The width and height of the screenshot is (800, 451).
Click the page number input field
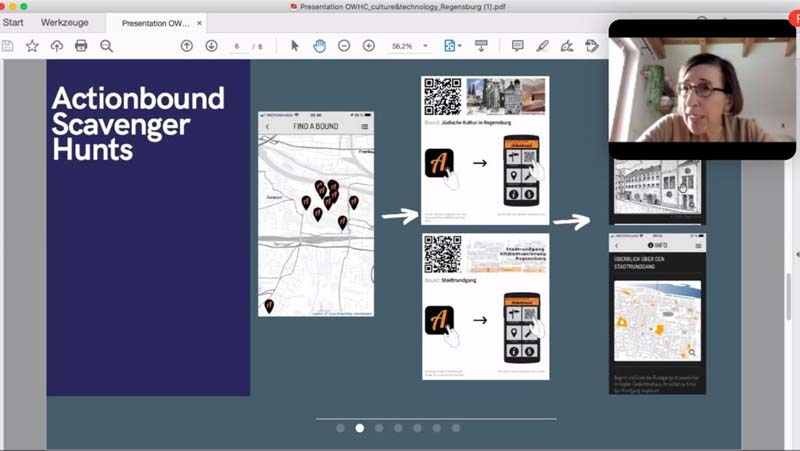237,46
